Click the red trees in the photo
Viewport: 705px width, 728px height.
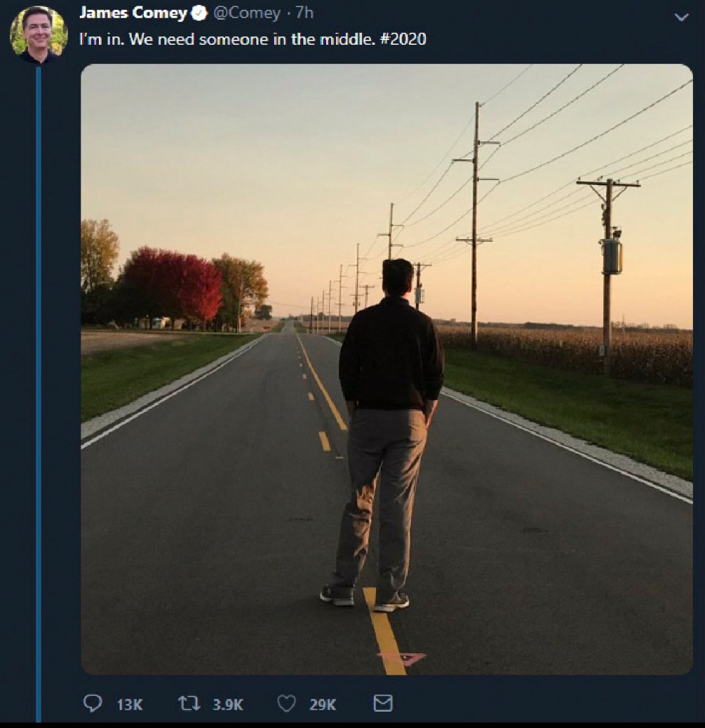[x=171, y=283]
